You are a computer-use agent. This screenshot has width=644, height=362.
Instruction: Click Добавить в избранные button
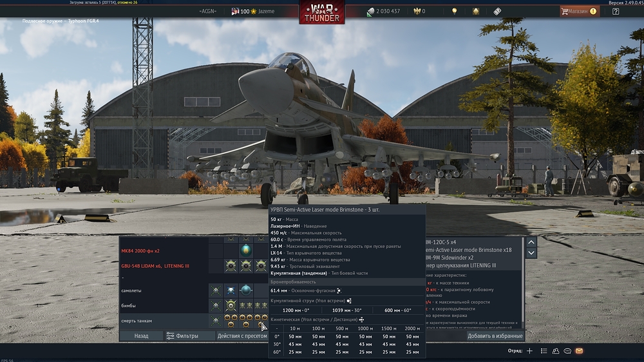(x=495, y=336)
